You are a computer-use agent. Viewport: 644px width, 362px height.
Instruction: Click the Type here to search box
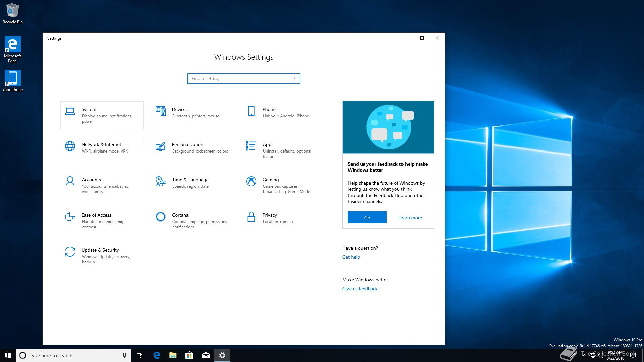coord(74,355)
